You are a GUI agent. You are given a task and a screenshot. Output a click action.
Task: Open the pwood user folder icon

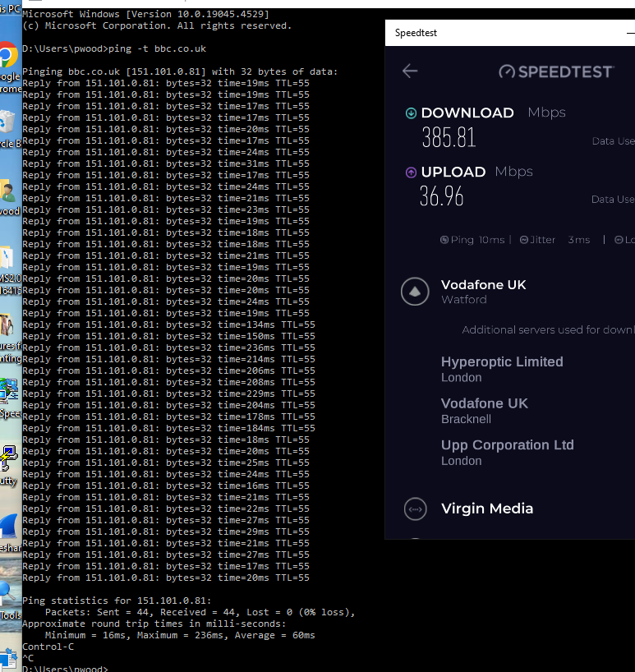[7, 191]
